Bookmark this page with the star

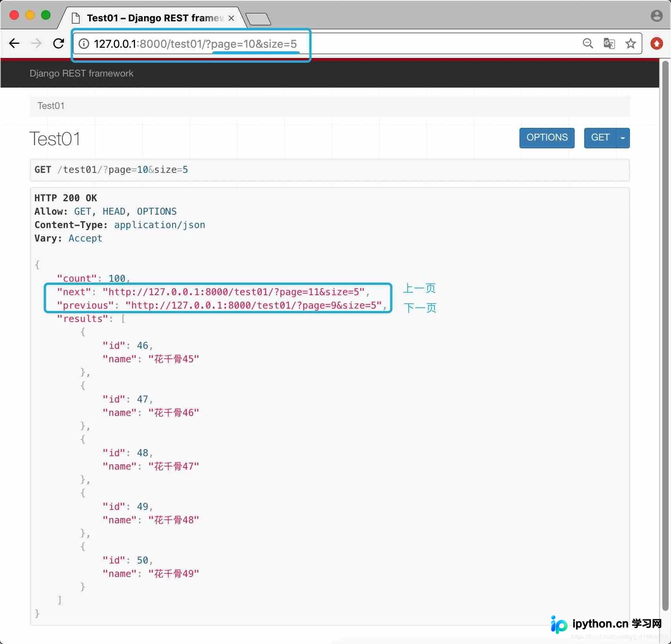[630, 43]
